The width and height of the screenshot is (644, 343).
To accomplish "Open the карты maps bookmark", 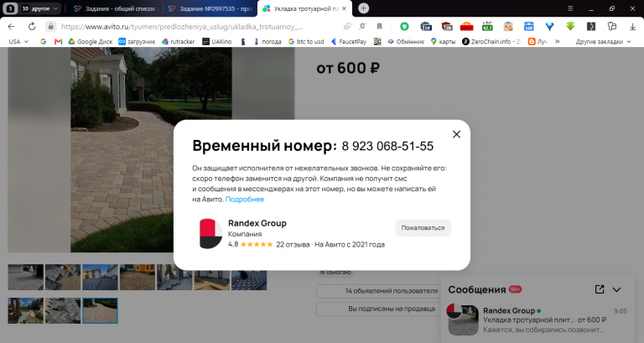I will click(x=443, y=41).
